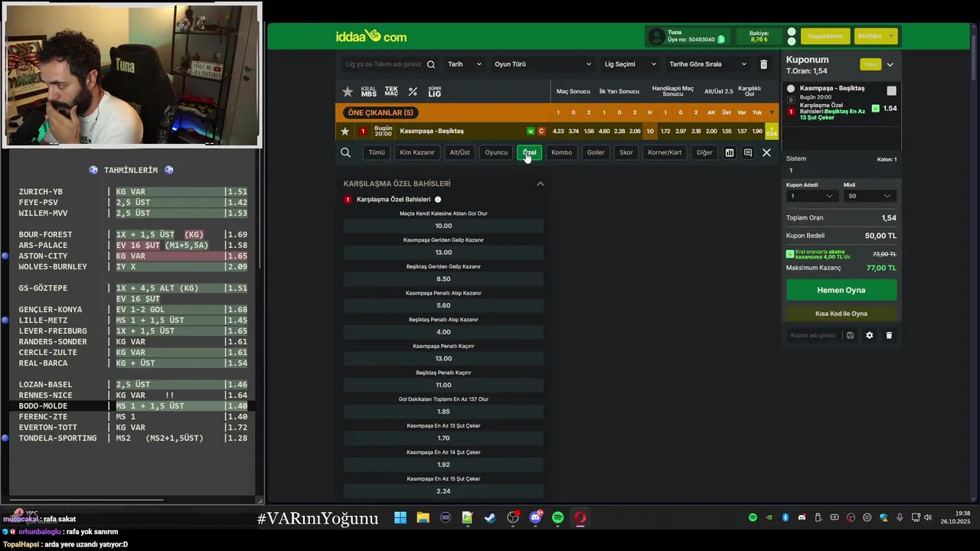Click the Kupon adı giriniz input field
The image size is (980, 551).
point(813,335)
